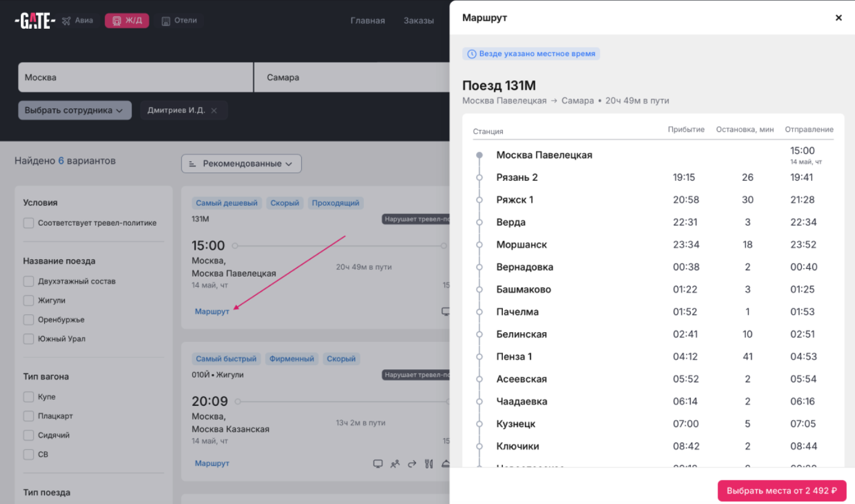Go to the Главная menu item

(x=368, y=20)
